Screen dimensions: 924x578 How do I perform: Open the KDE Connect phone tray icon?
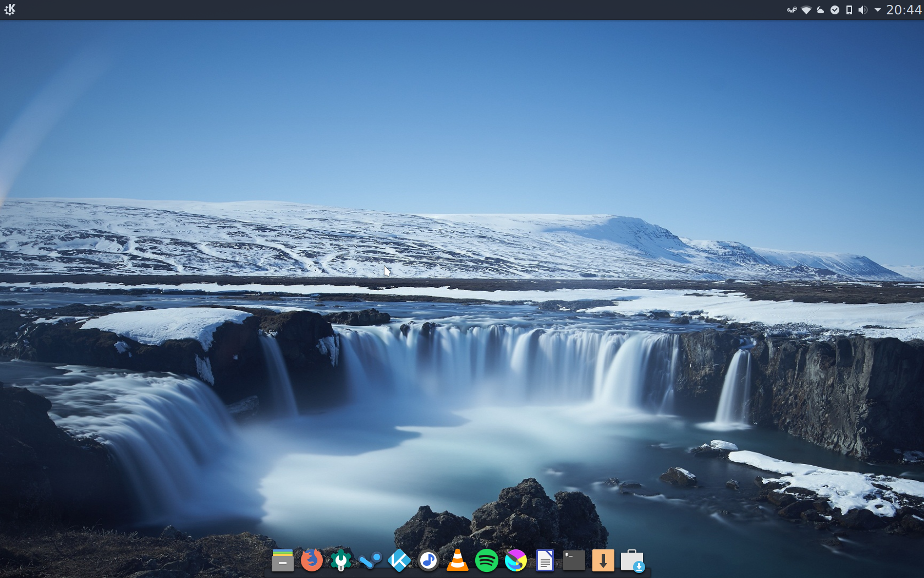(849, 10)
